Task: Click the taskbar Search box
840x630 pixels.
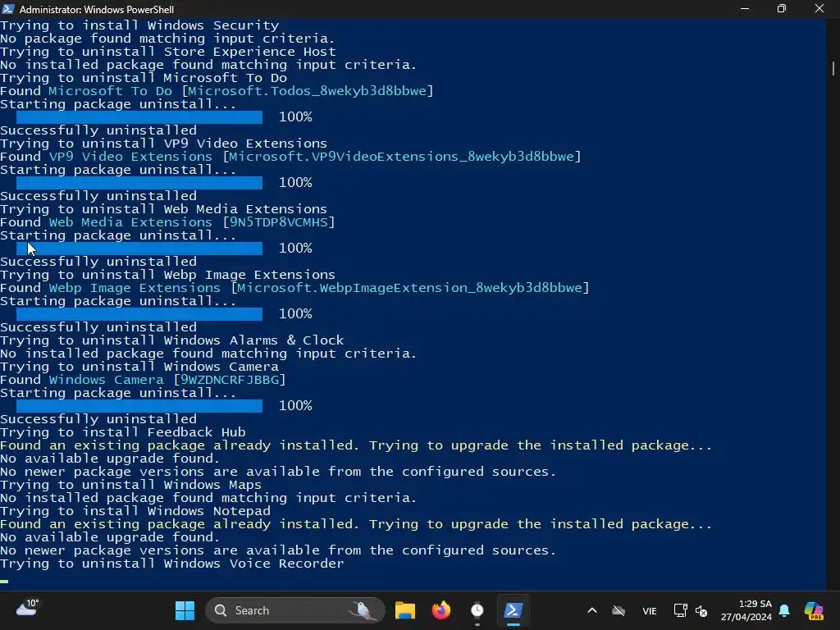Action: (x=295, y=610)
